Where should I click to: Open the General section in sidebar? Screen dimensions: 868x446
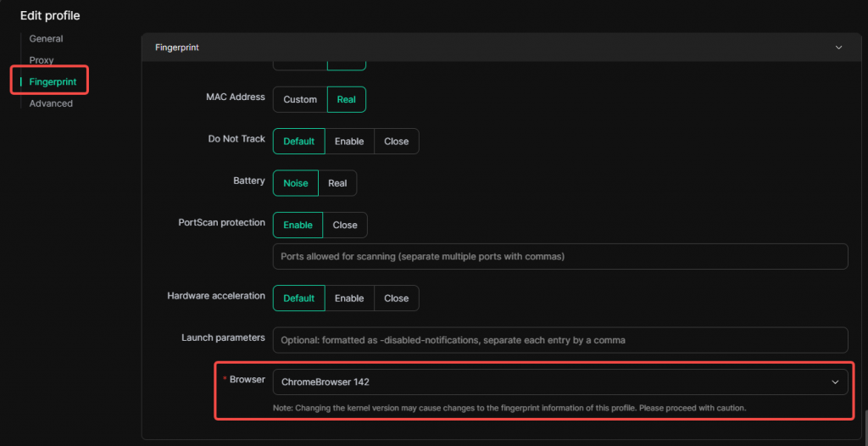pos(46,39)
